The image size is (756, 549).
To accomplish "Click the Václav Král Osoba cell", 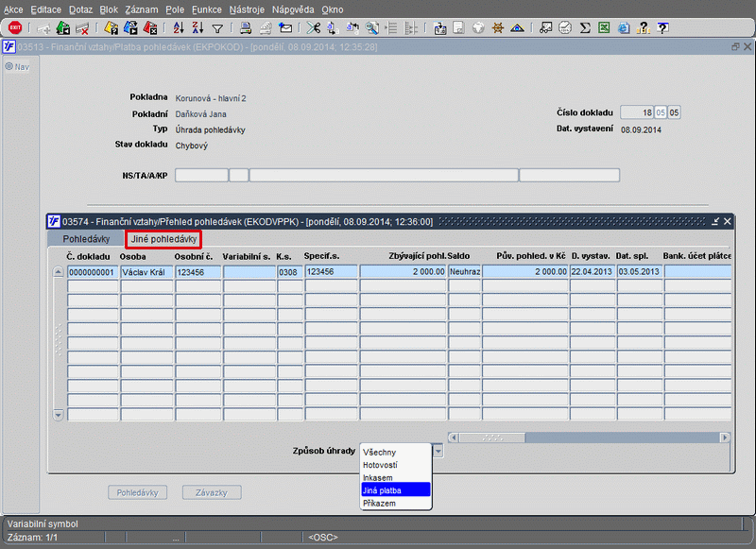I will 146,272.
